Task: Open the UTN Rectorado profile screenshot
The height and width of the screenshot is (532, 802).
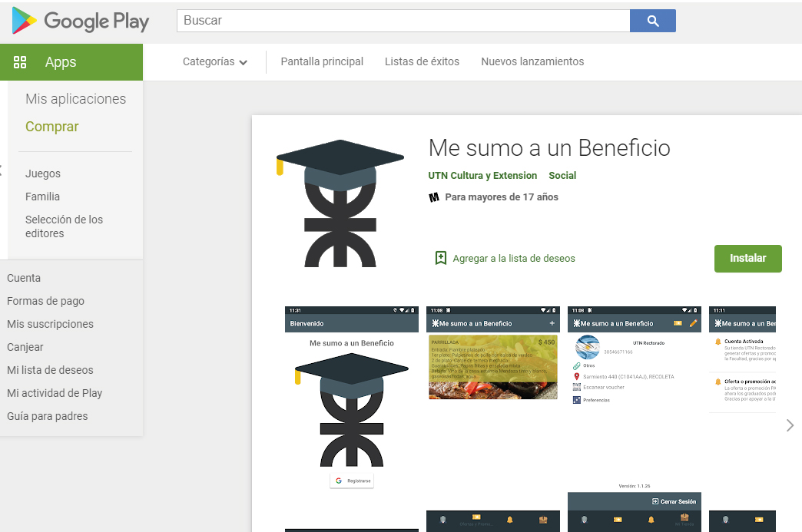Action: (x=635, y=419)
